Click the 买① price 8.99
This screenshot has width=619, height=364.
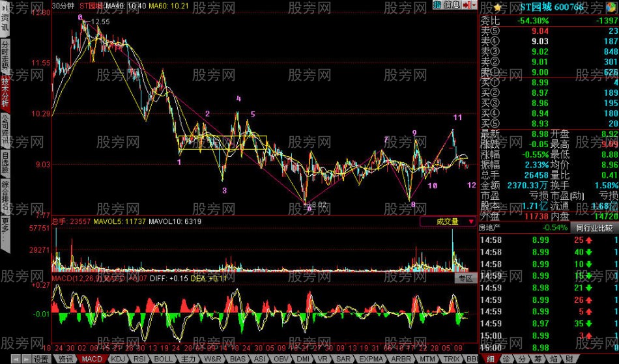point(540,83)
